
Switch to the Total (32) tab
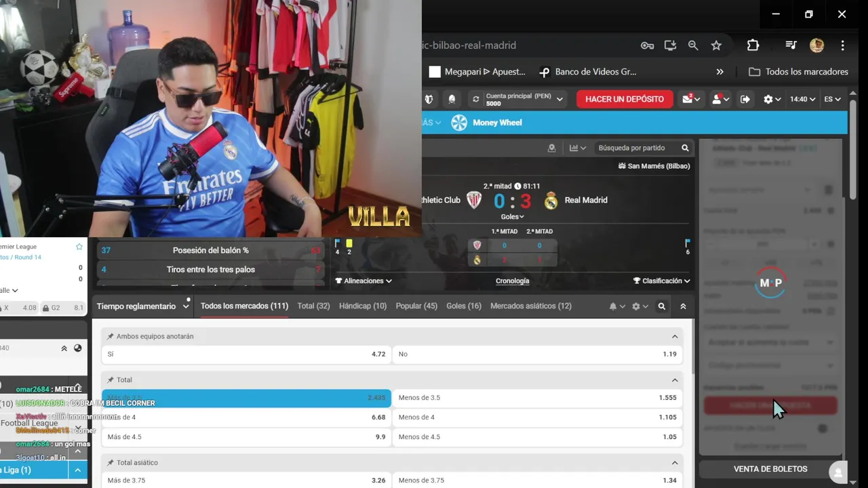(x=313, y=306)
